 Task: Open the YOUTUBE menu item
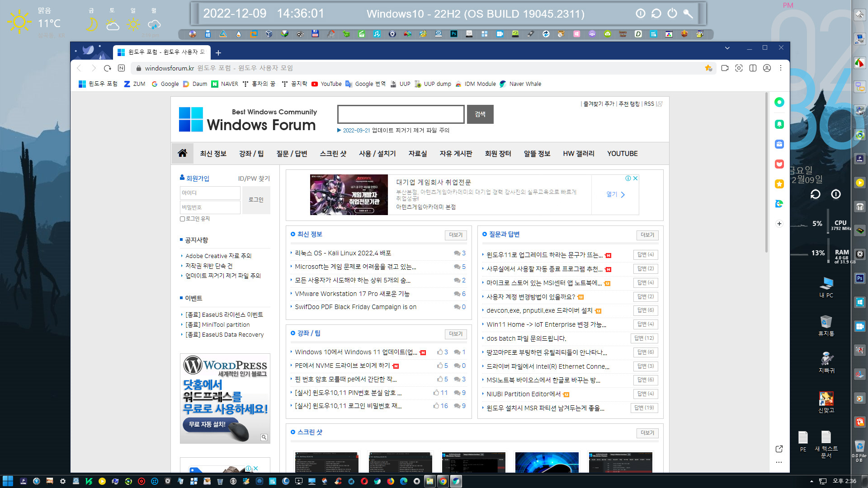click(x=622, y=154)
